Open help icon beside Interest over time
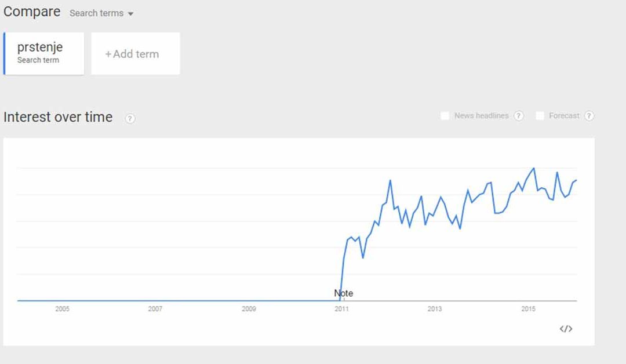This screenshot has height=364, width=626. point(130,118)
